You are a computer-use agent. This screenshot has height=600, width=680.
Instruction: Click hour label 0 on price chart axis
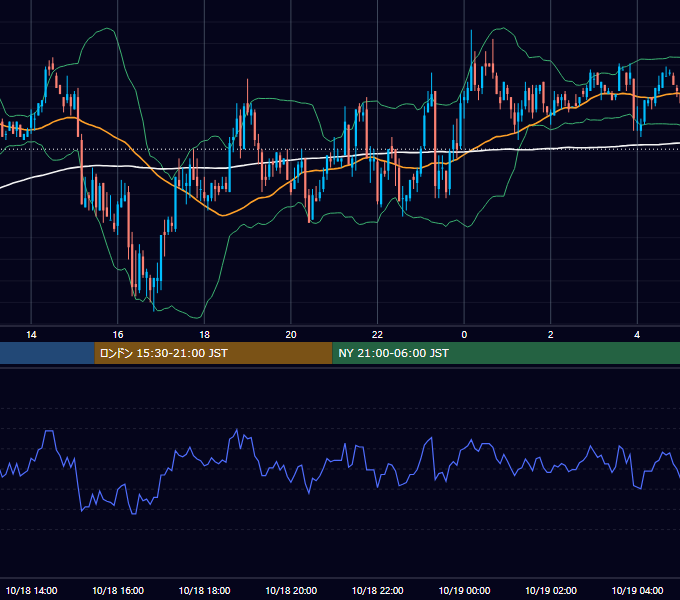tap(464, 335)
